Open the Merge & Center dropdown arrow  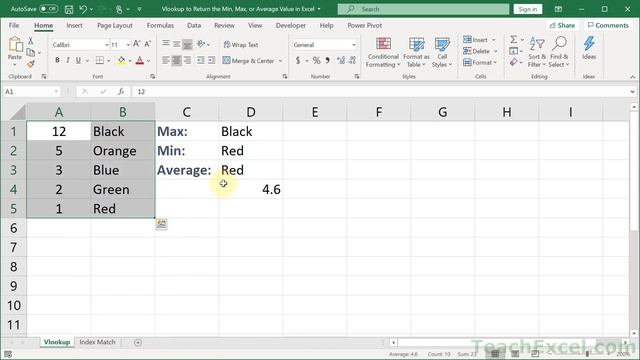pos(280,61)
